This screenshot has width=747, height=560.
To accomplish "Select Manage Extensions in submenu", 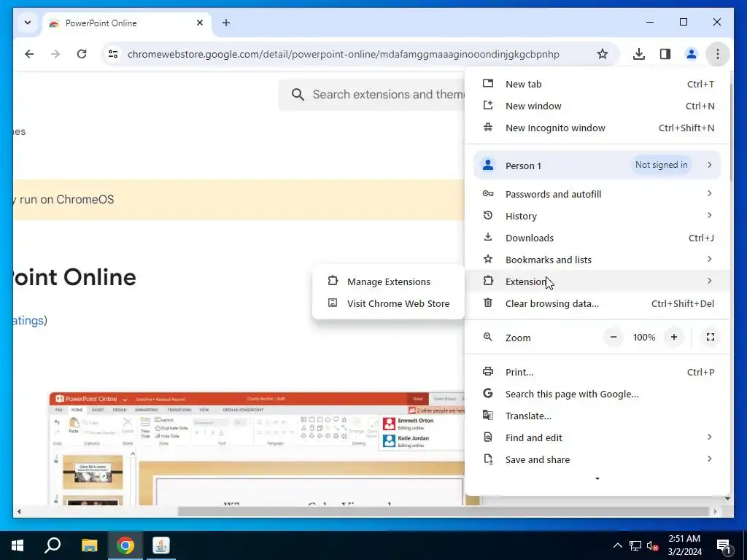I will 388,281.
